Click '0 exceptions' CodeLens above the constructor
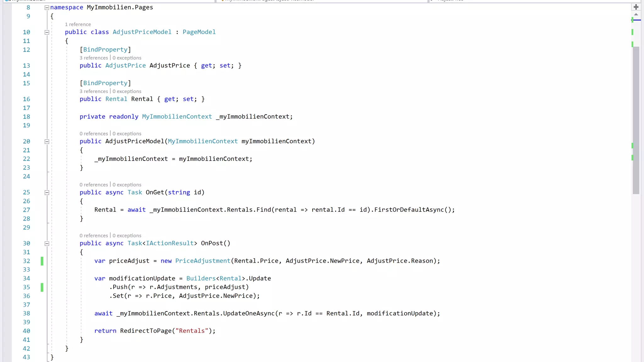 point(127,134)
